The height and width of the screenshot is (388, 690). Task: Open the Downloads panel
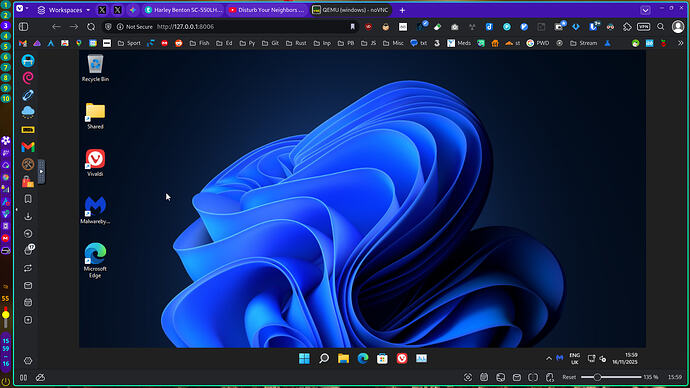(x=28, y=216)
